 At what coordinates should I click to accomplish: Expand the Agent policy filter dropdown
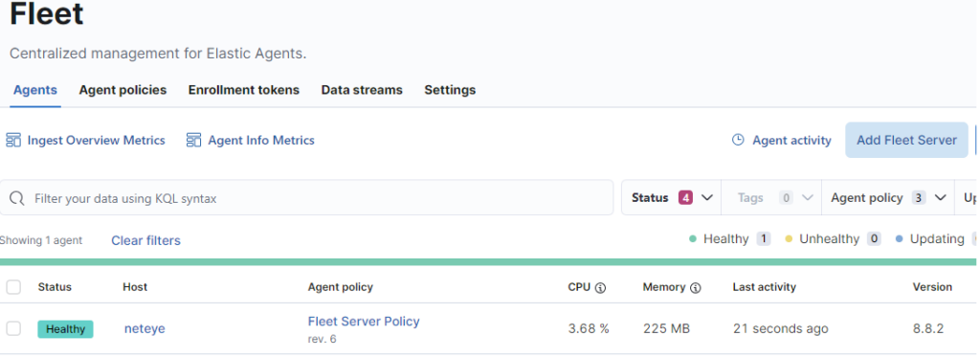click(888, 197)
